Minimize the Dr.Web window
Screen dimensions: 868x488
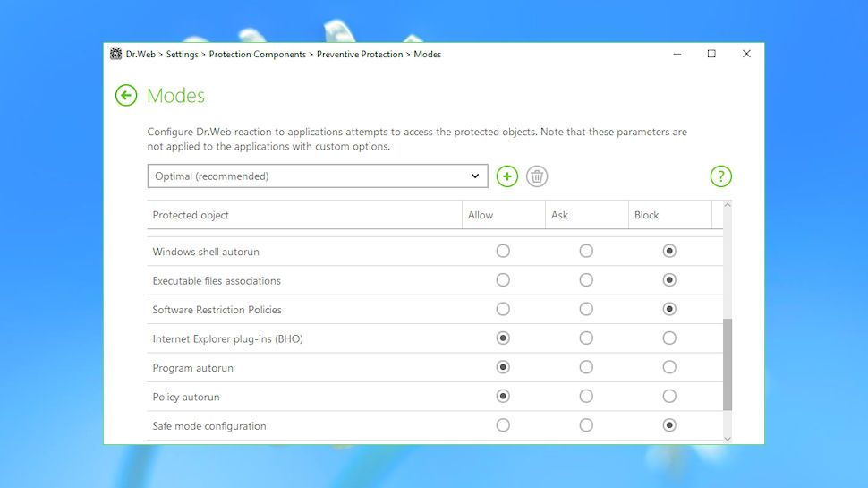pyautogui.click(x=677, y=54)
